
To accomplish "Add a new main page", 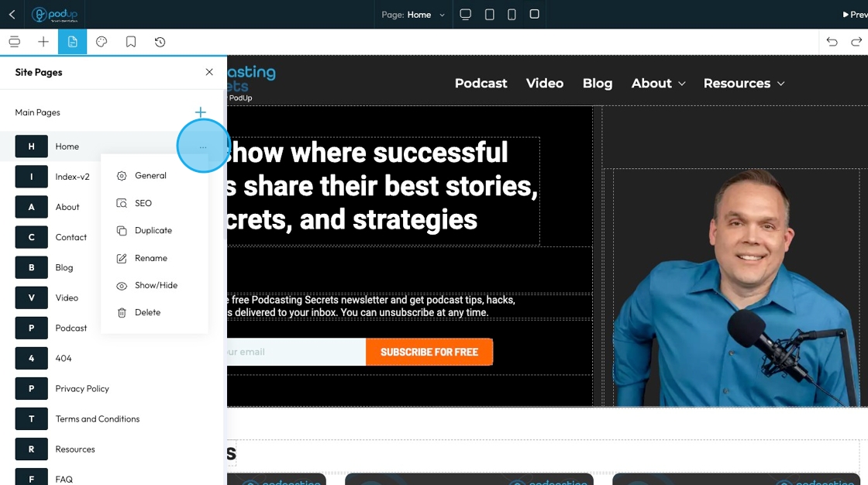I will 201,112.
